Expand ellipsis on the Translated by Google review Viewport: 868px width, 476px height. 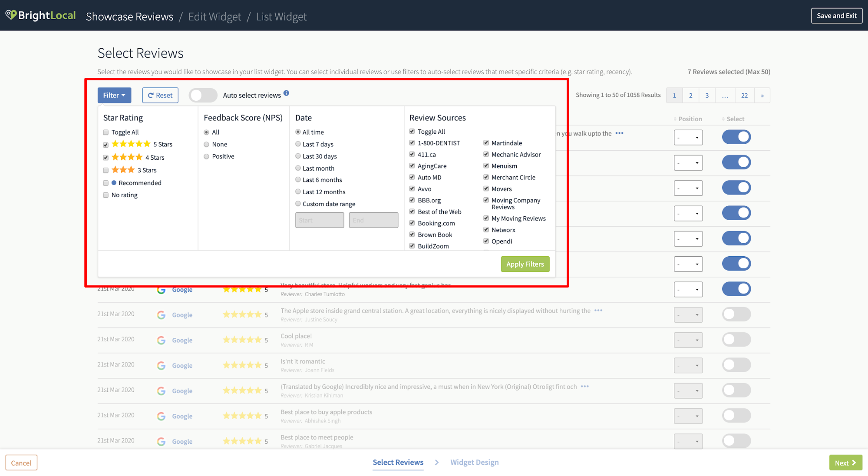coord(585,387)
